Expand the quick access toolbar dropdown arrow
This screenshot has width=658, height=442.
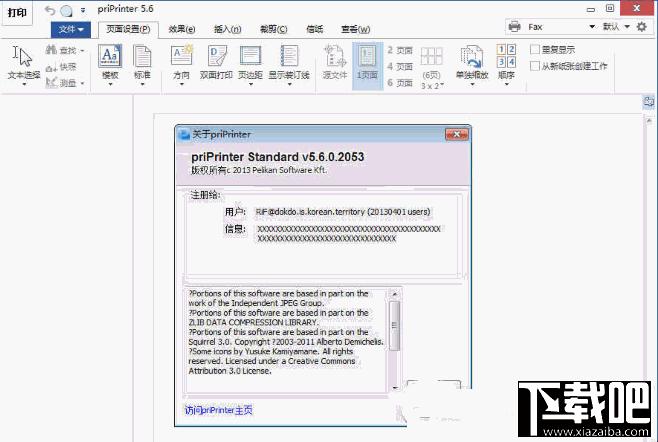coord(83,10)
